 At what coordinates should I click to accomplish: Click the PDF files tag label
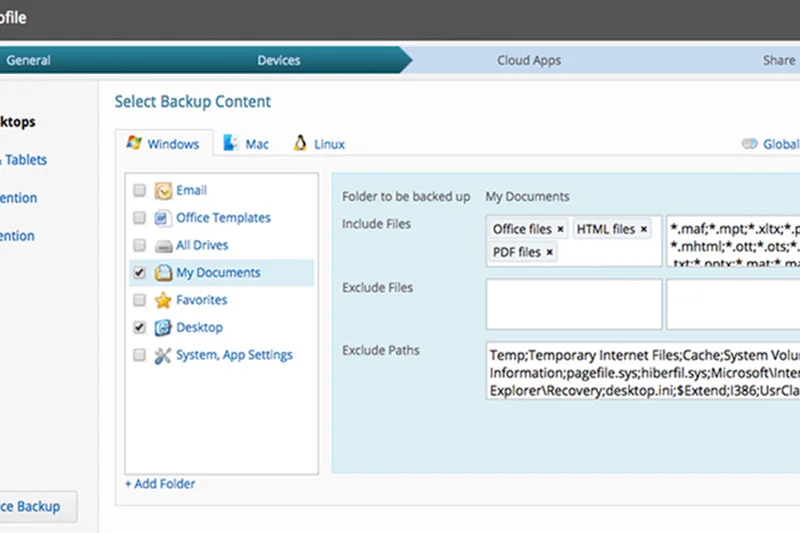click(516, 252)
